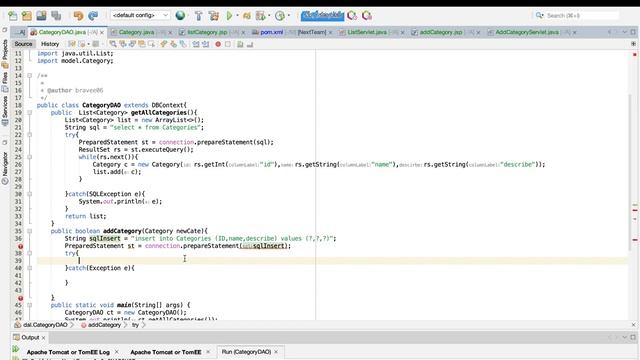The height and width of the screenshot is (360, 640).
Task: Toggle bookmark icon in editor toolbar
Action: pyautogui.click(x=183, y=44)
